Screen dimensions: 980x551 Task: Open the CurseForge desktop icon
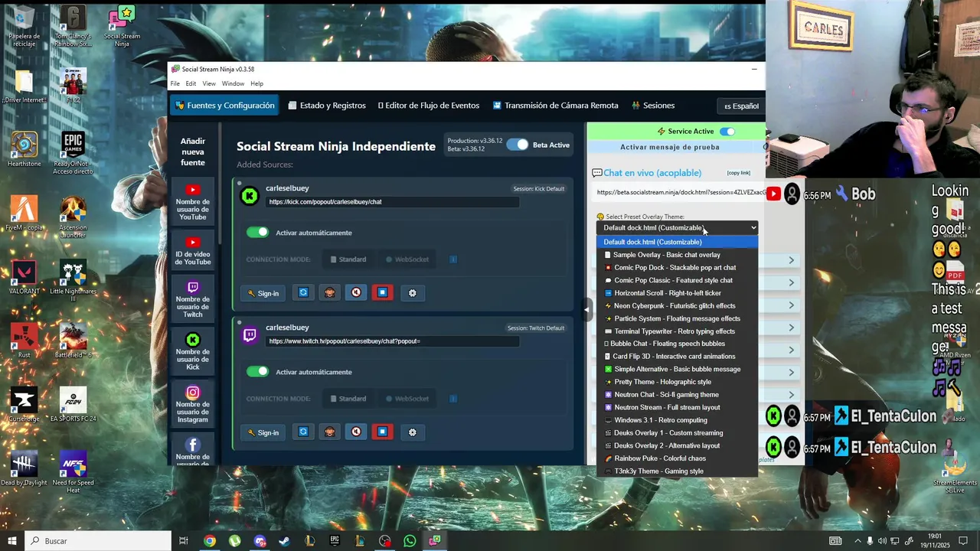(24, 405)
